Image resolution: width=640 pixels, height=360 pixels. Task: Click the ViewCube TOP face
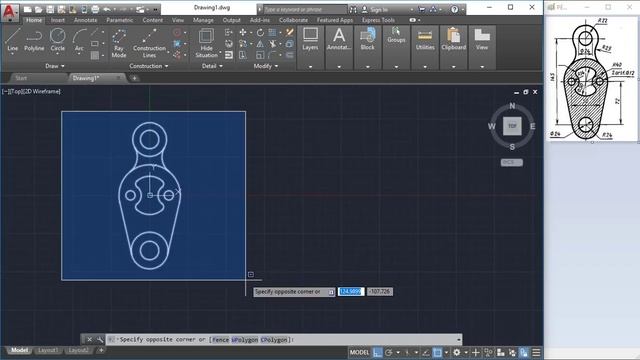pyautogui.click(x=512, y=126)
